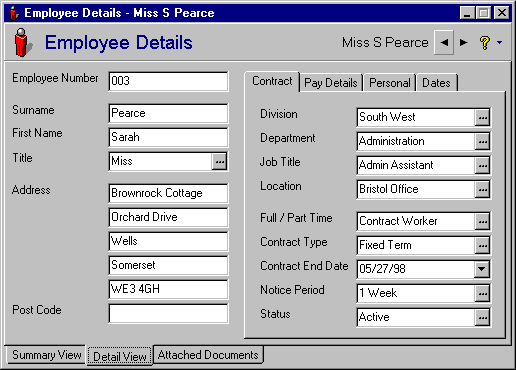Go to next employee record arrow
Image resolution: width=516 pixels, height=370 pixels.
tap(463, 42)
